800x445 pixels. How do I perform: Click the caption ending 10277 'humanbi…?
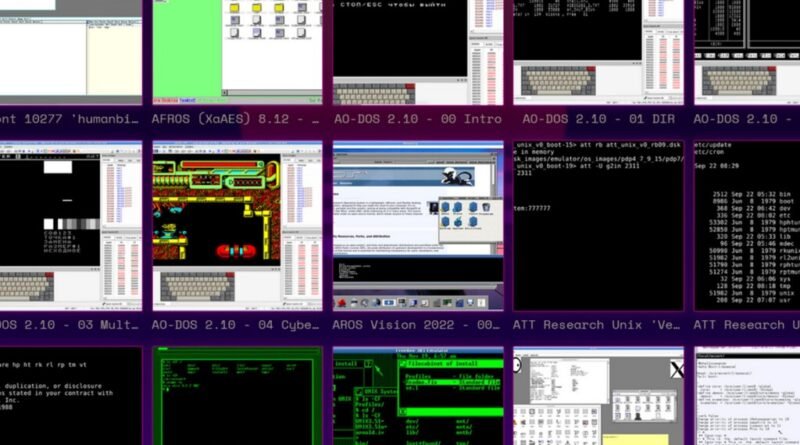click(x=69, y=119)
